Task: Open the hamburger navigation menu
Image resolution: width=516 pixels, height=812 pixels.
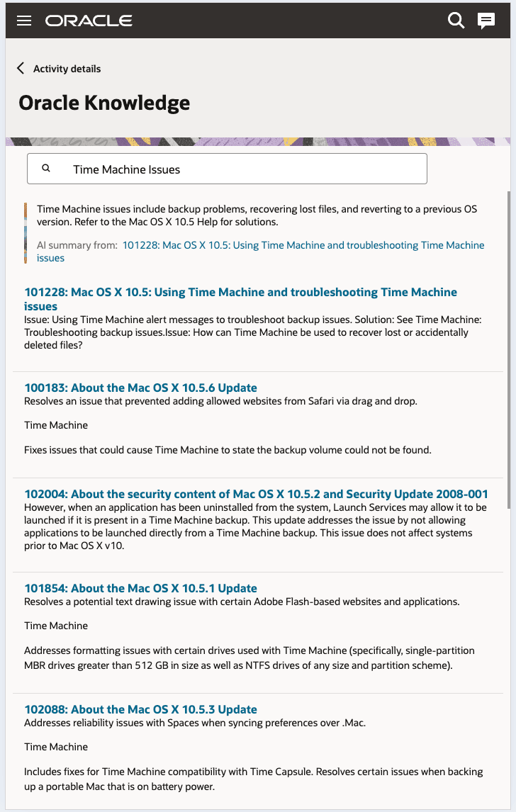Action: (x=24, y=21)
